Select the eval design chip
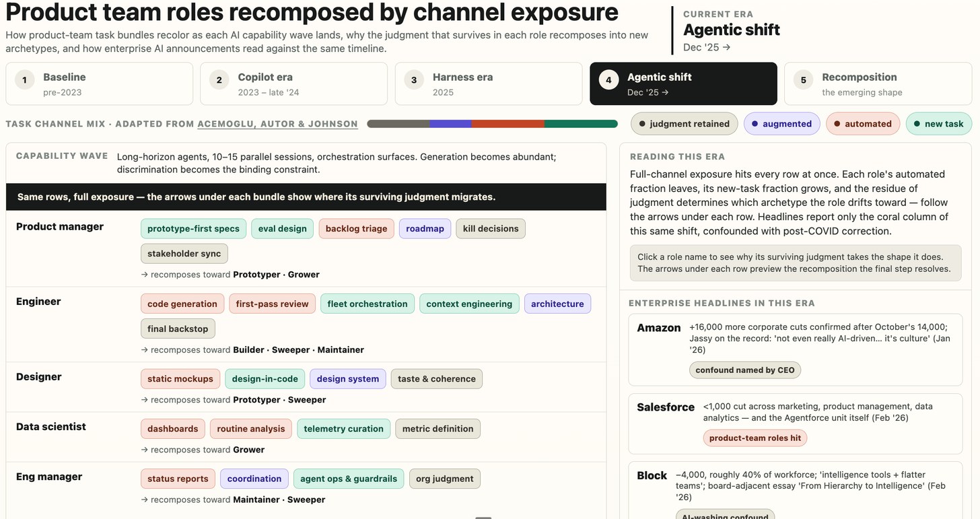This screenshot has width=980, height=519. 283,229
